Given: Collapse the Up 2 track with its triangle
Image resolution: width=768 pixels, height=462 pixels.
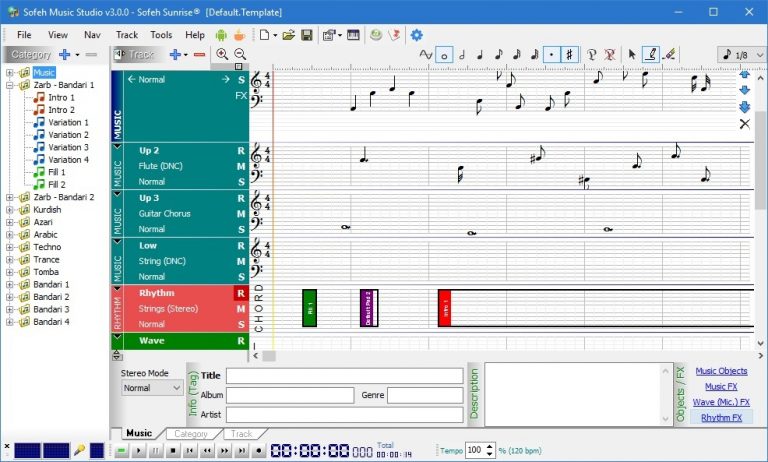Looking at the screenshot, I should click(117, 146).
